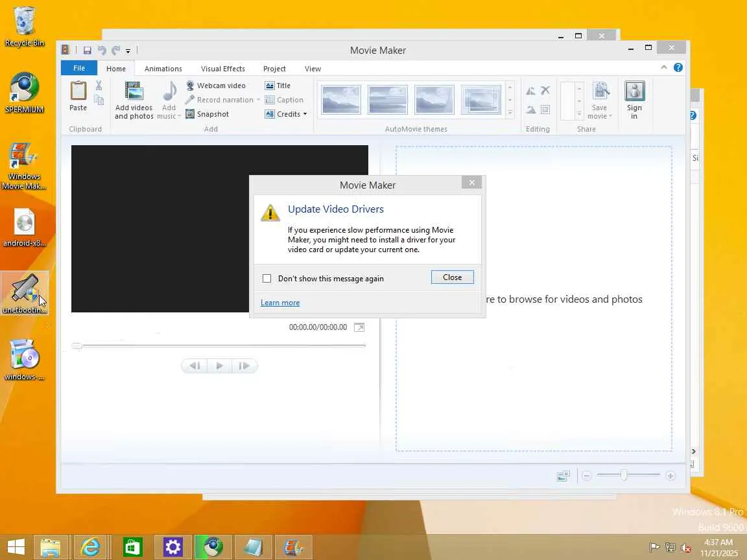Click the Save movie icon
This screenshot has width=747, height=560.
[x=600, y=91]
